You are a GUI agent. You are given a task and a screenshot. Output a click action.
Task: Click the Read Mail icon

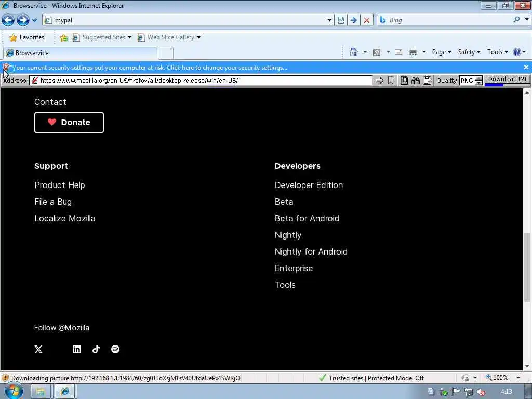point(398,52)
